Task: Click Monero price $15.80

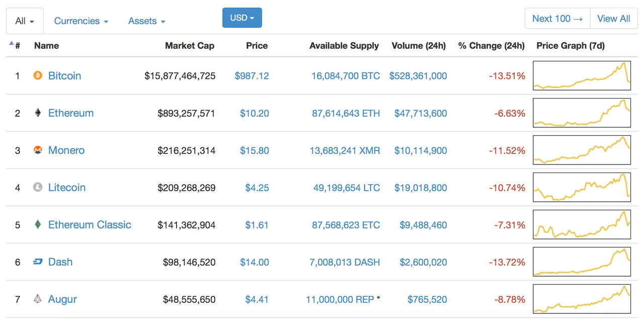Action: (x=255, y=150)
